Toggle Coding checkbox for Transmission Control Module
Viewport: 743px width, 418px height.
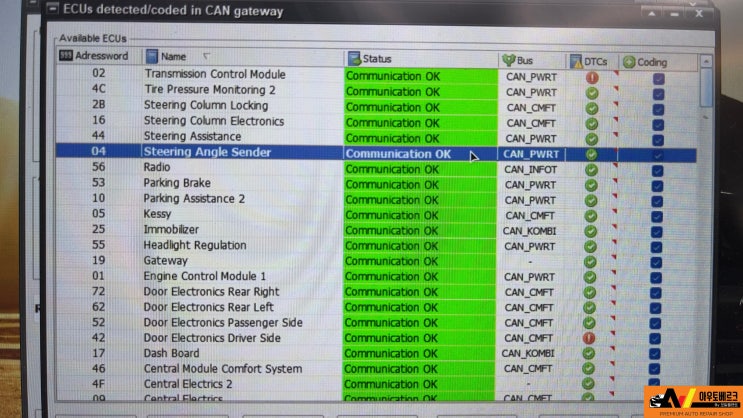pyautogui.click(x=659, y=79)
